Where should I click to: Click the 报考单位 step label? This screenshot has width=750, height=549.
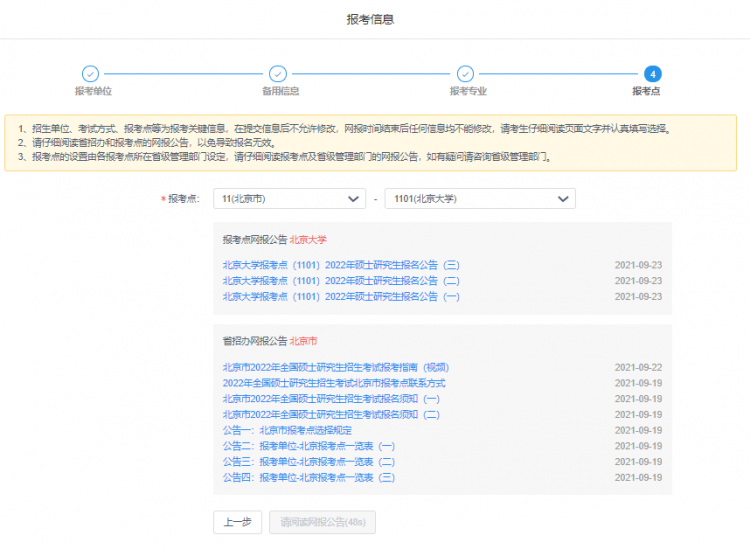[93, 91]
